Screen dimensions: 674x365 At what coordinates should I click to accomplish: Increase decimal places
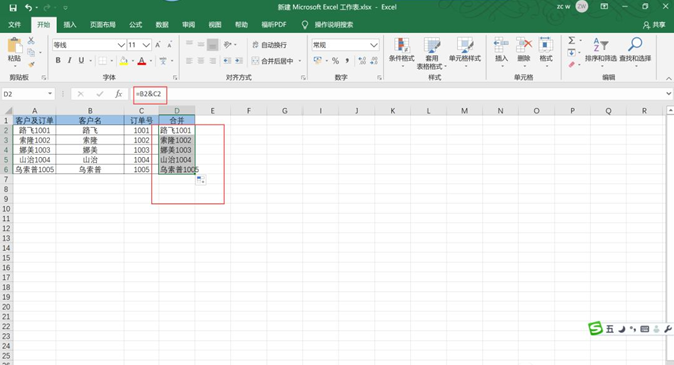pos(362,61)
